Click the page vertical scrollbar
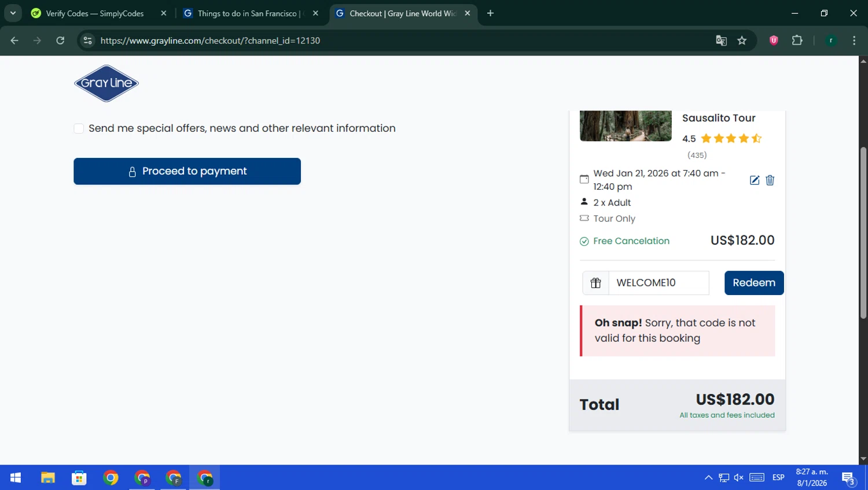 click(863, 233)
